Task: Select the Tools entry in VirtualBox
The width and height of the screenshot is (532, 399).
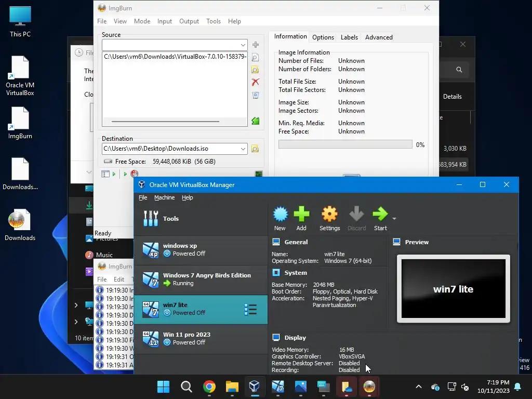Action: tap(201, 219)
